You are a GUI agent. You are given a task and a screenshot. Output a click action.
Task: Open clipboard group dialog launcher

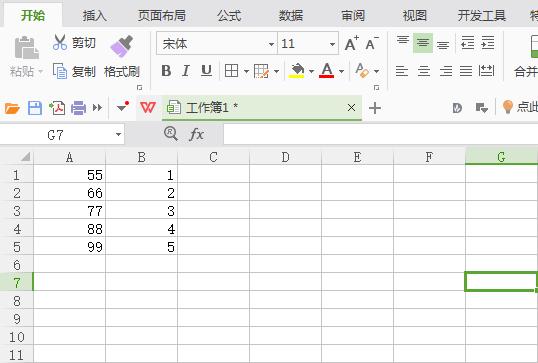coord(139,87)
